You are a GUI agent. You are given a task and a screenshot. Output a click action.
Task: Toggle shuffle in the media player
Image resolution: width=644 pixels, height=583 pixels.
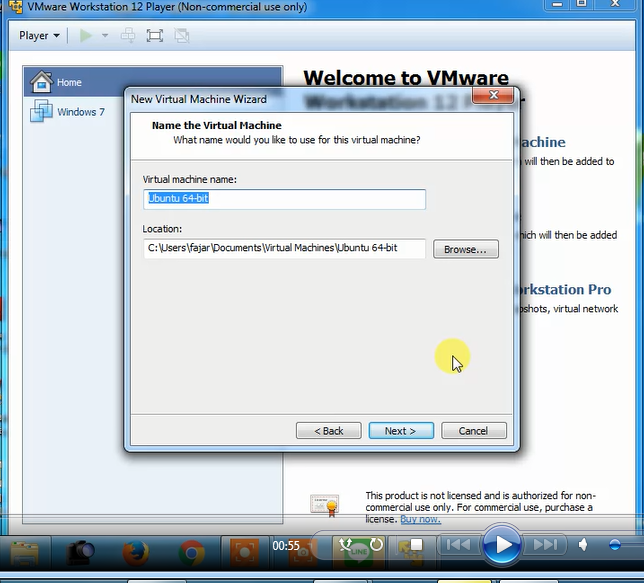tap(345, 545)
